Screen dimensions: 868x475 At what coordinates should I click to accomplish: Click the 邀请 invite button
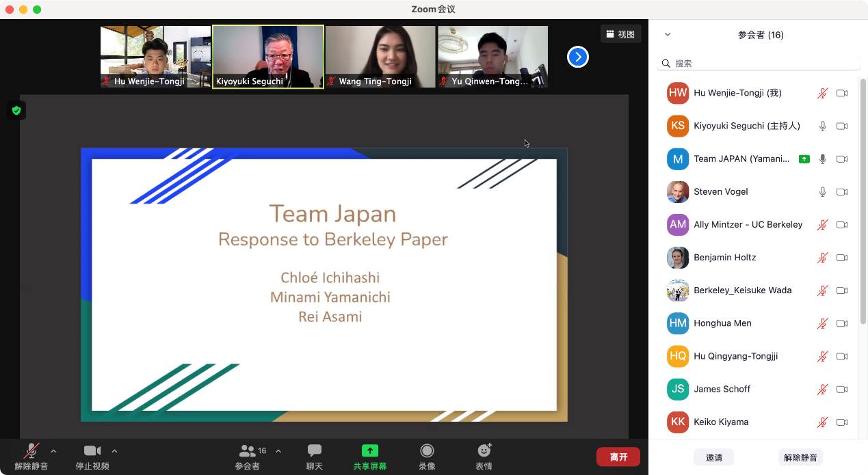tap(713, 457)
